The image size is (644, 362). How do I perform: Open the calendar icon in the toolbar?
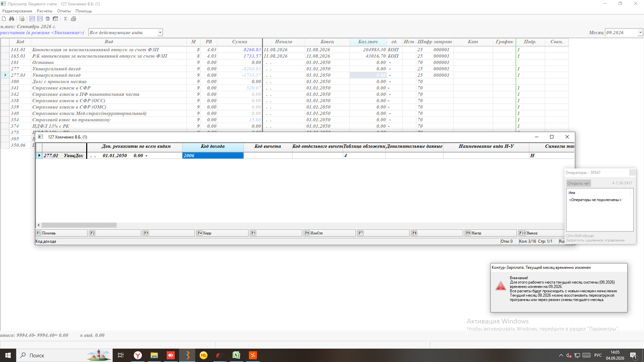[x=48, y=19]
